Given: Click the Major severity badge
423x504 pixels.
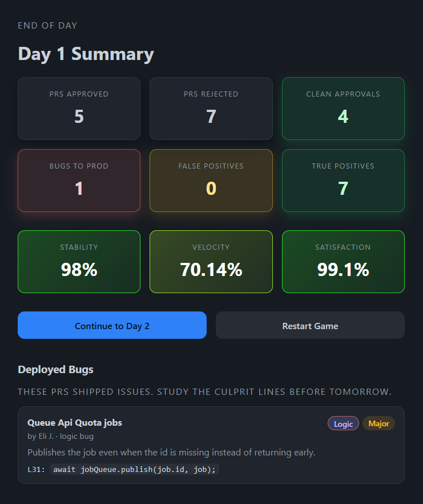Looking at the screenshot, I should [378, 423].
